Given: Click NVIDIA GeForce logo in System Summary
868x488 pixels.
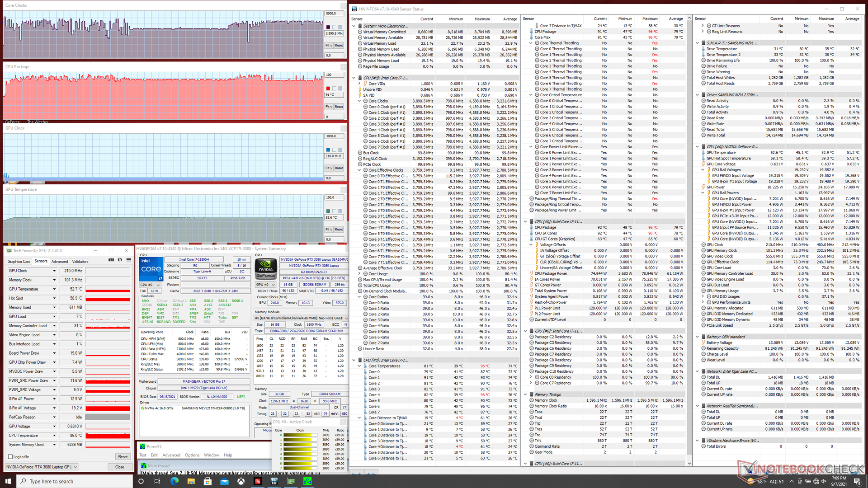Looking at the screenshot, I should (266, 269).
